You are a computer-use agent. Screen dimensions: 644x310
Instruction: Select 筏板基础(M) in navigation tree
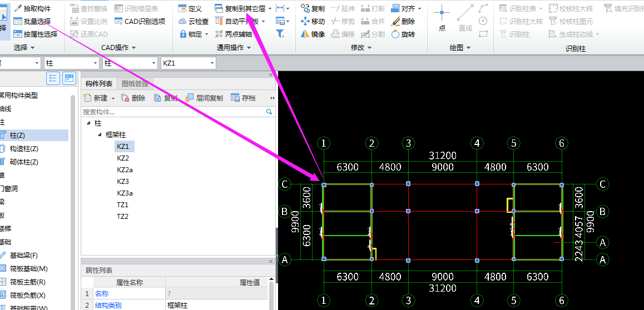[29, 268]
